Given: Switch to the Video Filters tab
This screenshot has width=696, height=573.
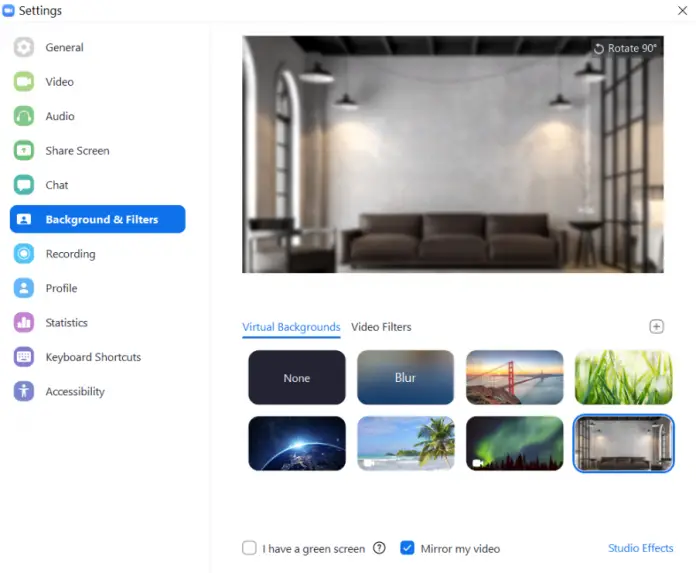Looking at the screenshot, I should coord(381,327).
